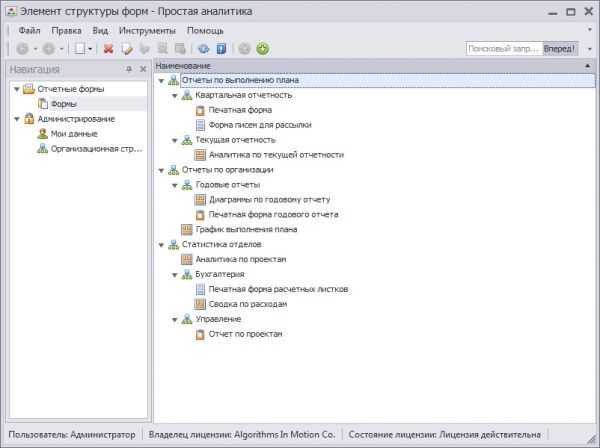The image size is (600, 448).
Task: Close the Навигация panel
Action: point(143,69)
